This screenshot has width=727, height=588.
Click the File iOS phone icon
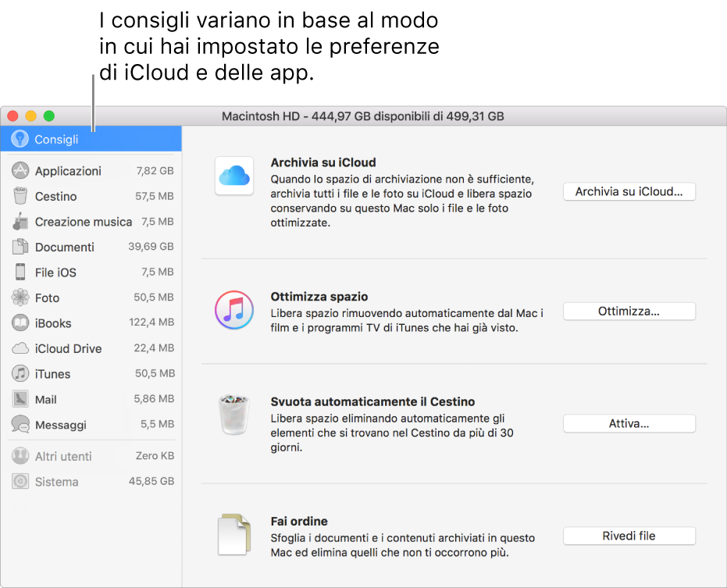click(x=20, y=272)
